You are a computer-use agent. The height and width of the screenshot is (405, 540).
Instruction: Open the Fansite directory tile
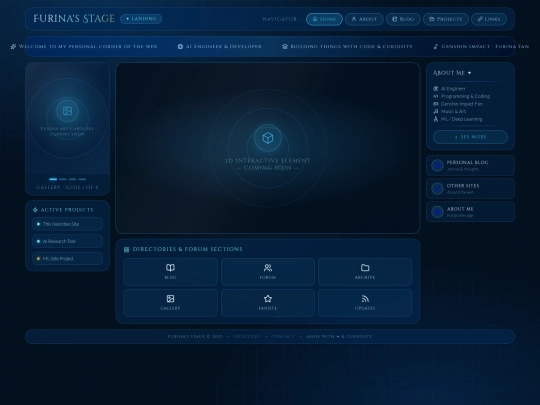(268, 303)
